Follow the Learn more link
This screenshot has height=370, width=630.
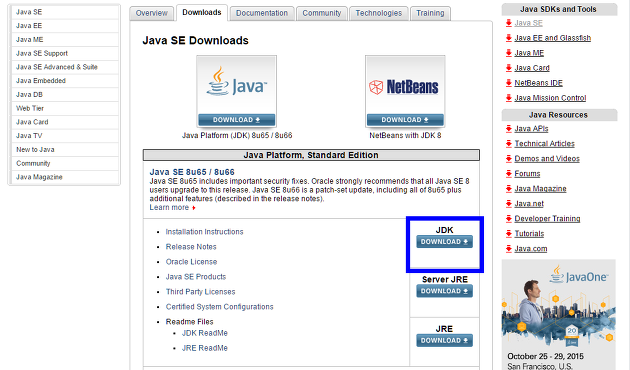tap(169, 207)
